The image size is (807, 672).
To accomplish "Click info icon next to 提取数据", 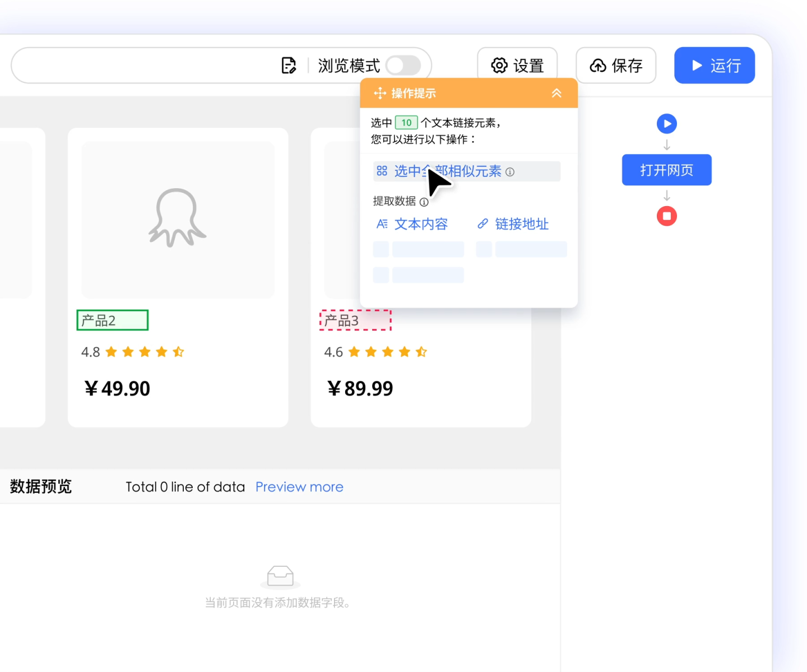I will (x=424, y=202).
